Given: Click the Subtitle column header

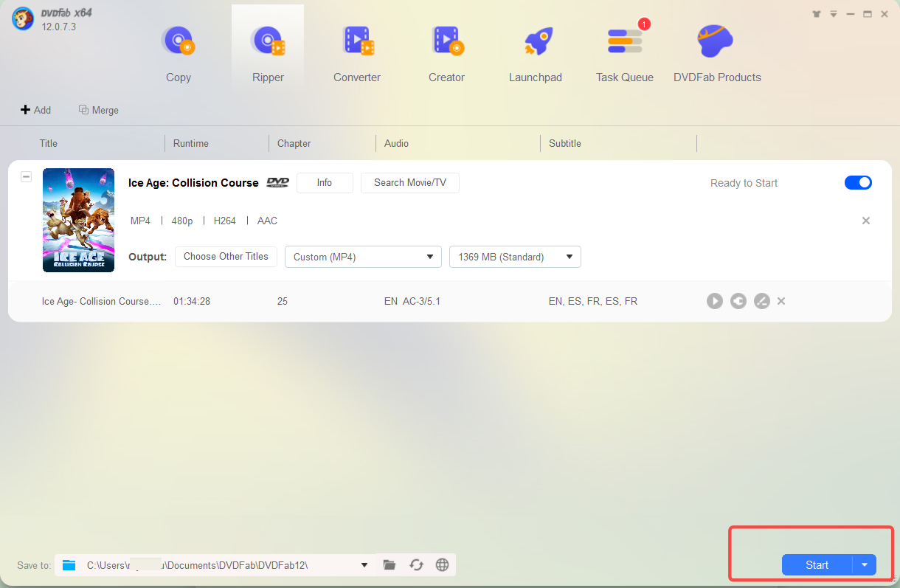Looking at the screenshot, I should 565,143.
